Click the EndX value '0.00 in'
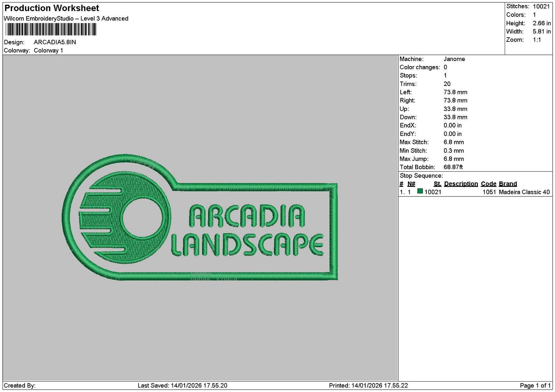Image resolution: width=555 pixels, height=392 pixels. coord(452,126)
